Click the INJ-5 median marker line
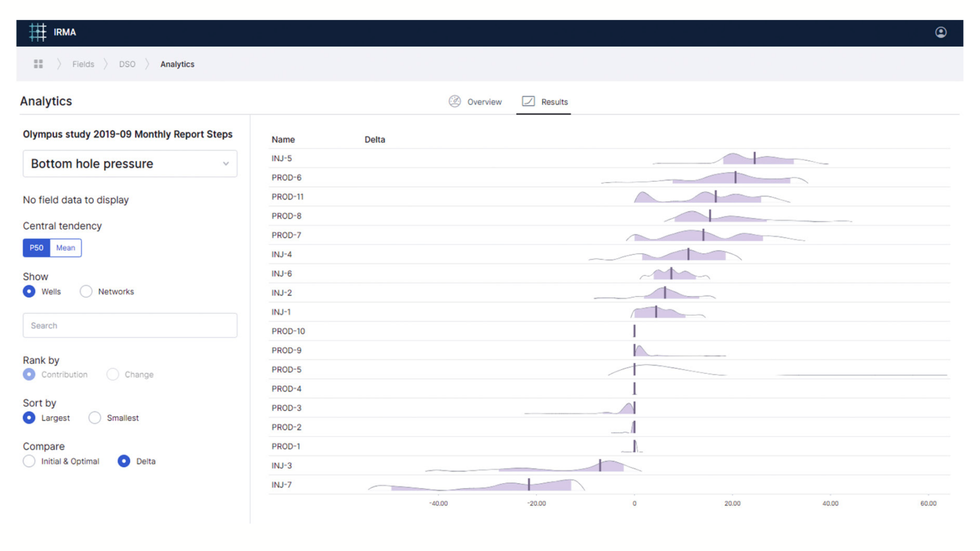Viewport: 980px width, 551px height. [x=754, y=158]
